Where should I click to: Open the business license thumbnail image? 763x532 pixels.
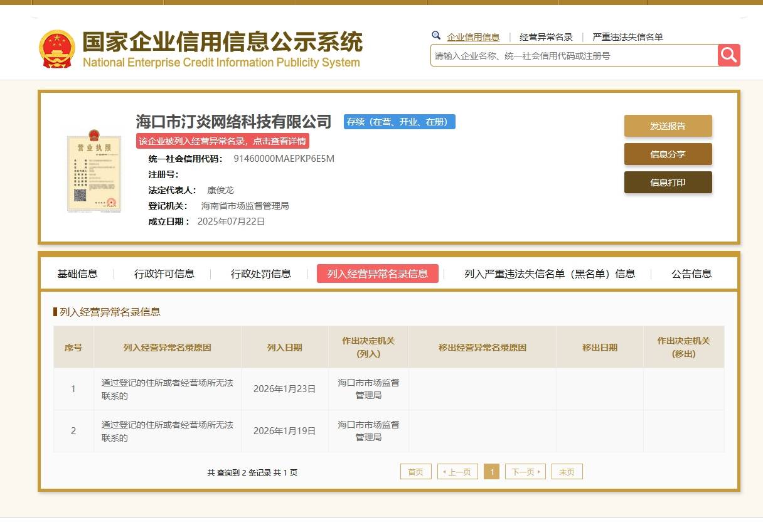(93, 171)
